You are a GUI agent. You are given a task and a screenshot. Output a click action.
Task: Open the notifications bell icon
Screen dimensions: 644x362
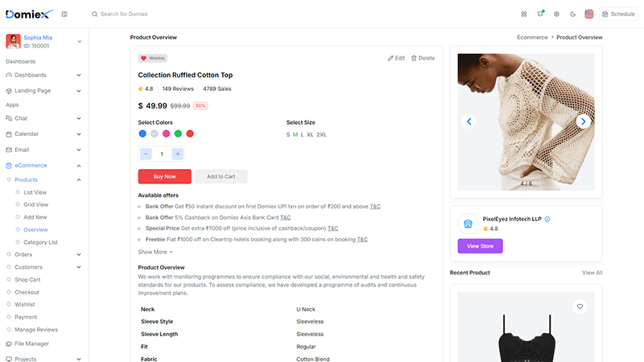coord(540,14)
